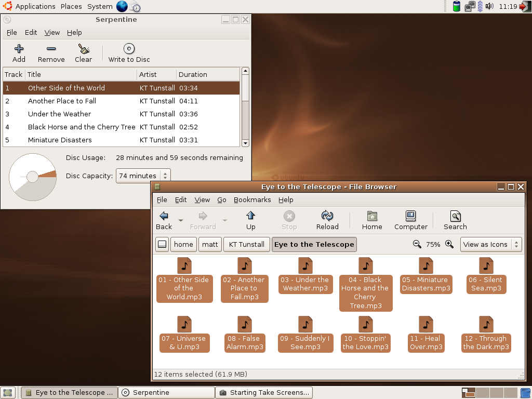
Task: Open Serpentine File menu
Action: click(x=11, y=33)
